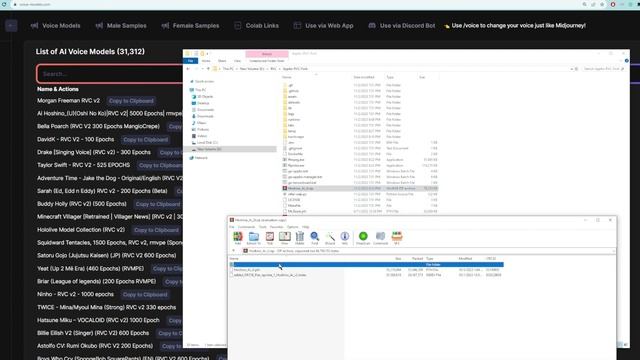Click the Explorer help question icon
Screen dimensions: 640x360
[x=627, y=61]
